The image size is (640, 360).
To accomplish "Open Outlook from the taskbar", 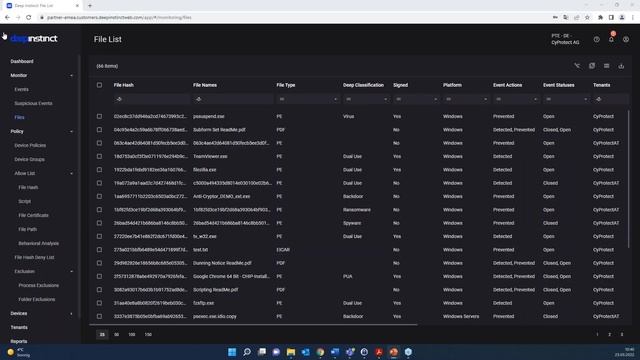I will [x=305, y=352].
